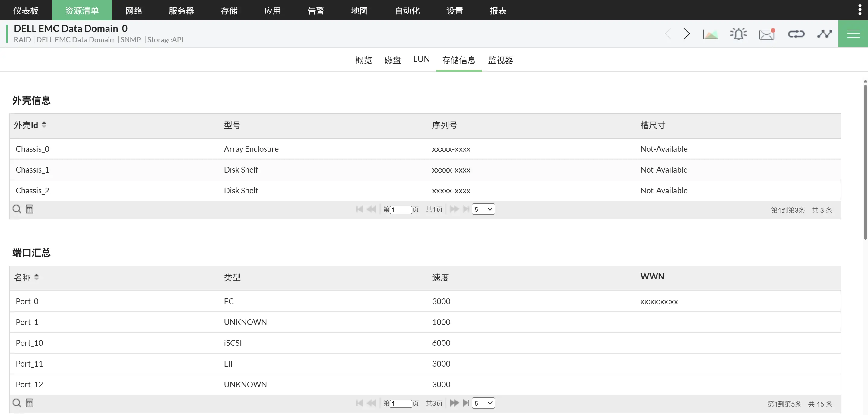Sort port table by 名称 column
The height and width of the screenshot is (415, 868).
click(x=36, y=277)
